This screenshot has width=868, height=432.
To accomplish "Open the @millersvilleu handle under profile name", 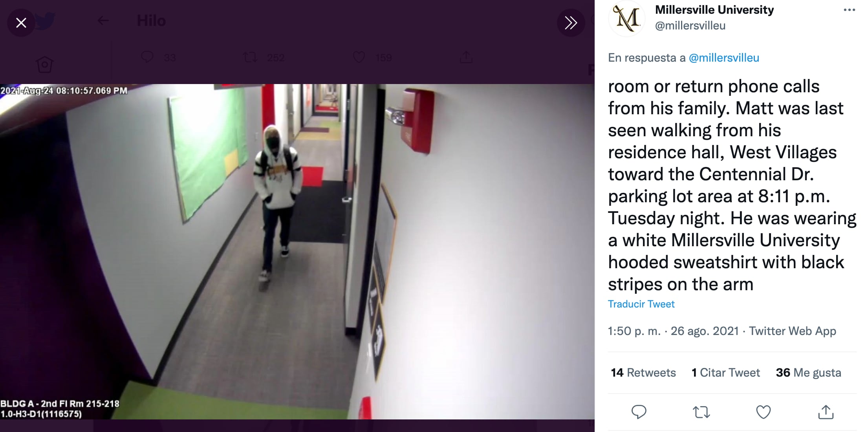I will (690, 26).
